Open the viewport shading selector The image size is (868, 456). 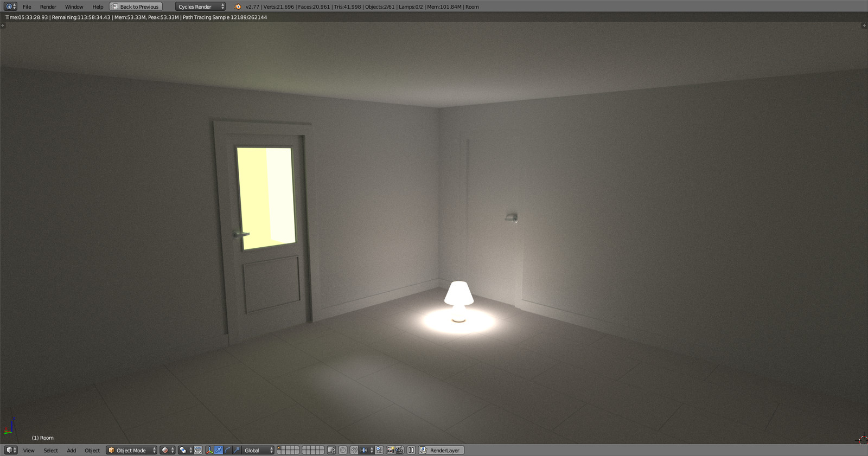point(168,450)
